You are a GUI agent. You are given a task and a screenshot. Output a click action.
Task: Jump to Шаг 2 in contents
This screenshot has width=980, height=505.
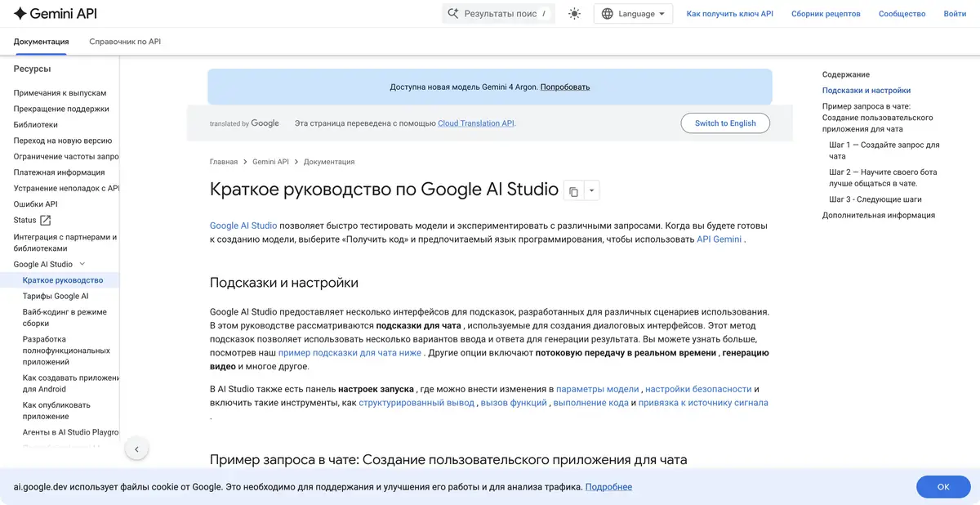coord(883,177)
